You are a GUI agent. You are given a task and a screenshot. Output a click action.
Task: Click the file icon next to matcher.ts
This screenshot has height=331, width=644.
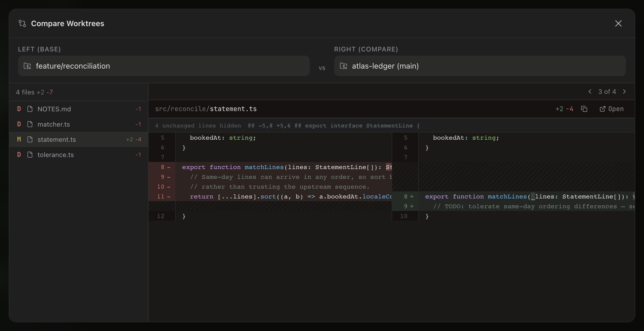click(30, 124)
